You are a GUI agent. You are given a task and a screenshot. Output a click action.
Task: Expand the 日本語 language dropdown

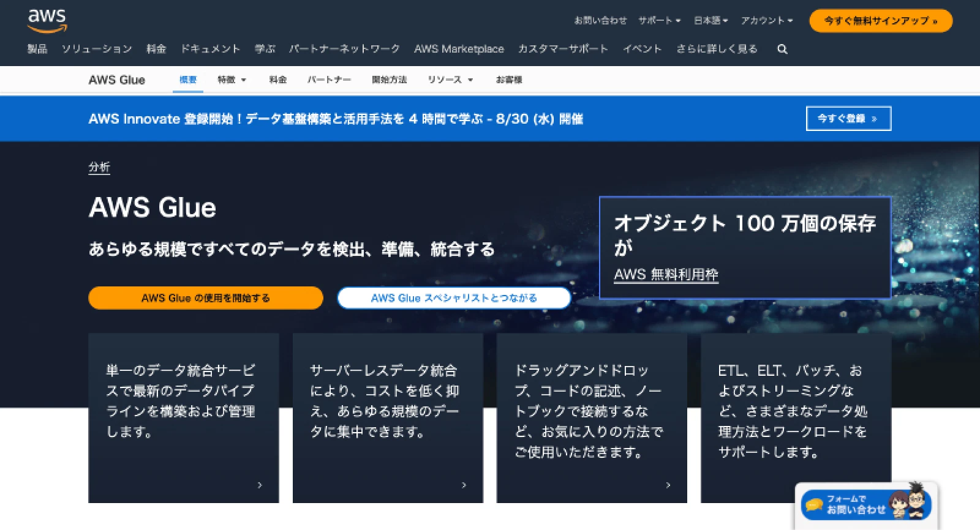(x=710, y=20)
